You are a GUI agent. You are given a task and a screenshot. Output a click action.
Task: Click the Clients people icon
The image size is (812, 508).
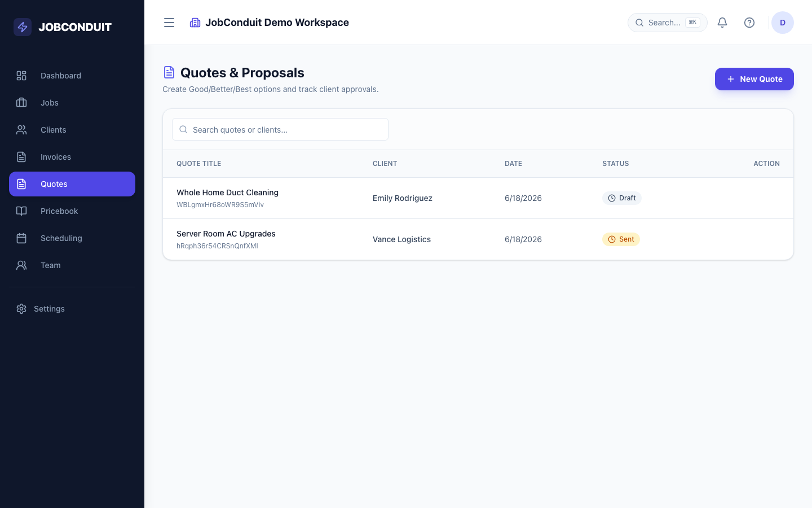(21, 130)
